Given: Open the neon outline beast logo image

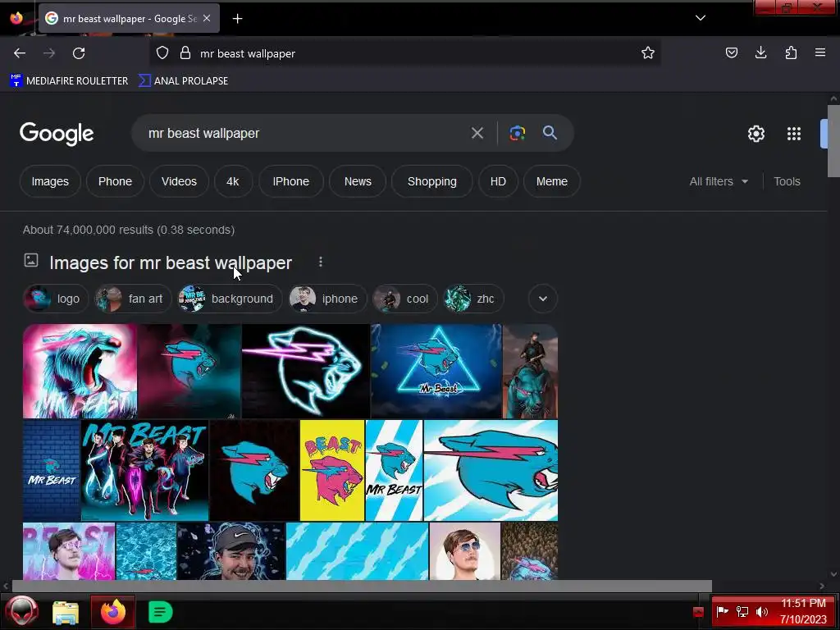Looking at the screenshot, I should coord(305,371).
